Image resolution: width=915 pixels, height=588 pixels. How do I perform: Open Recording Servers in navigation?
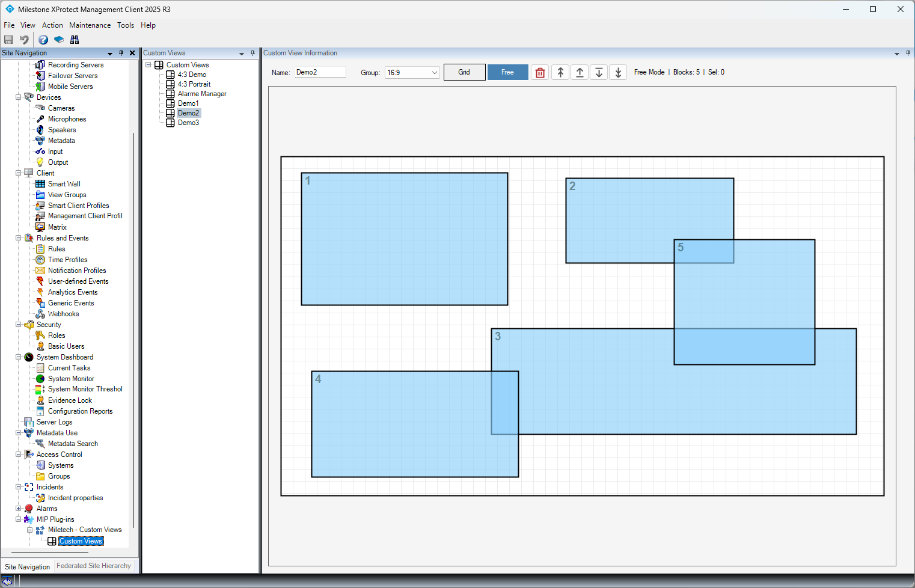tap(76, 65)
